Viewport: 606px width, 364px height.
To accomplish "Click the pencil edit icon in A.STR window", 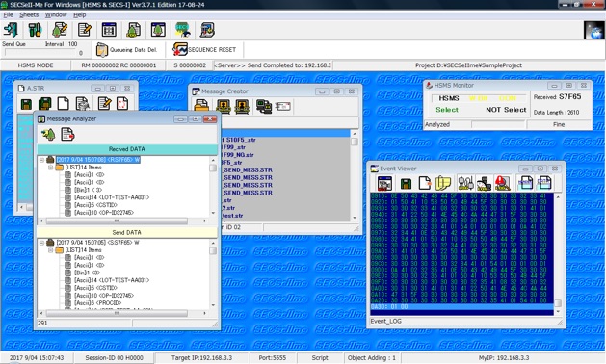I will click(x=104, y=104).
